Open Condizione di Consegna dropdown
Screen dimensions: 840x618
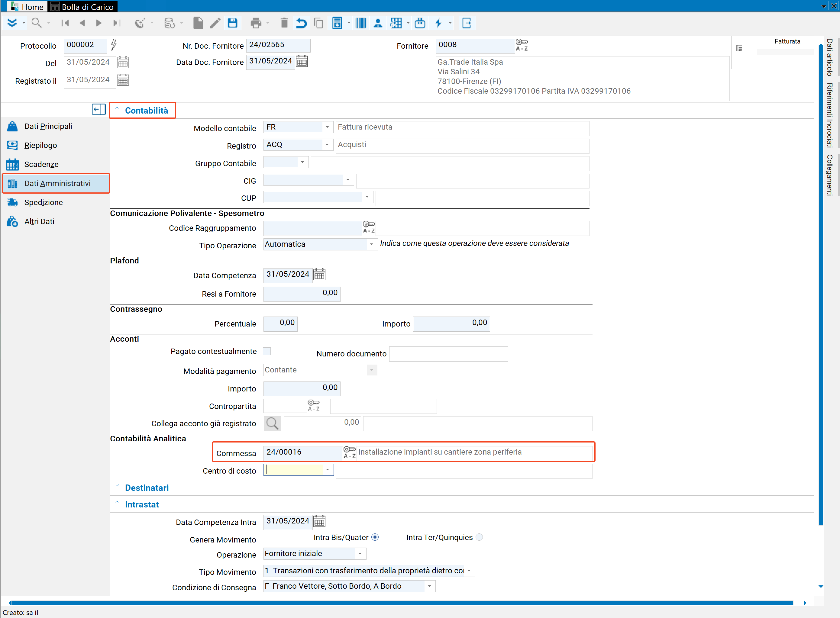[x=430, y=586]
